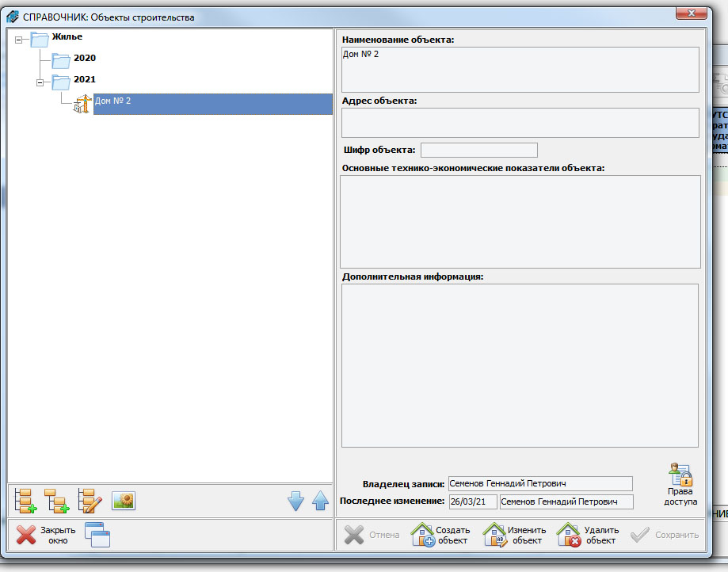Click the Создать объект button
This screenshot has width=728, height=572.
click(x=441, y=536)
